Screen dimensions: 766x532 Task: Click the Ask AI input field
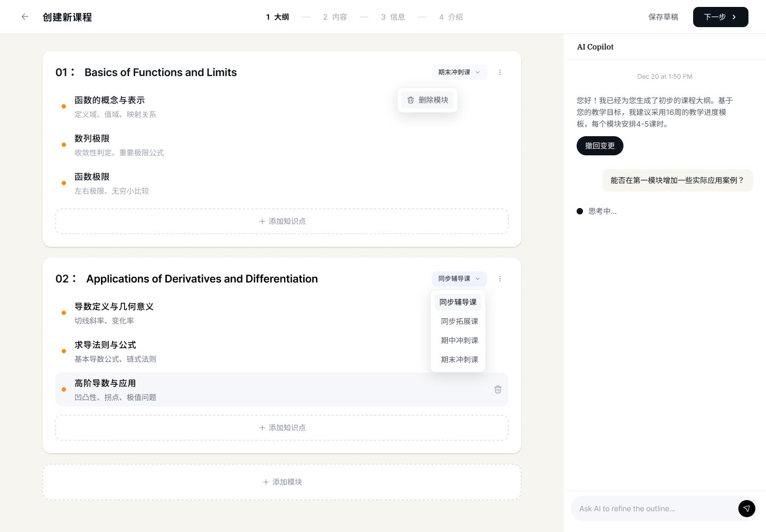654,509
